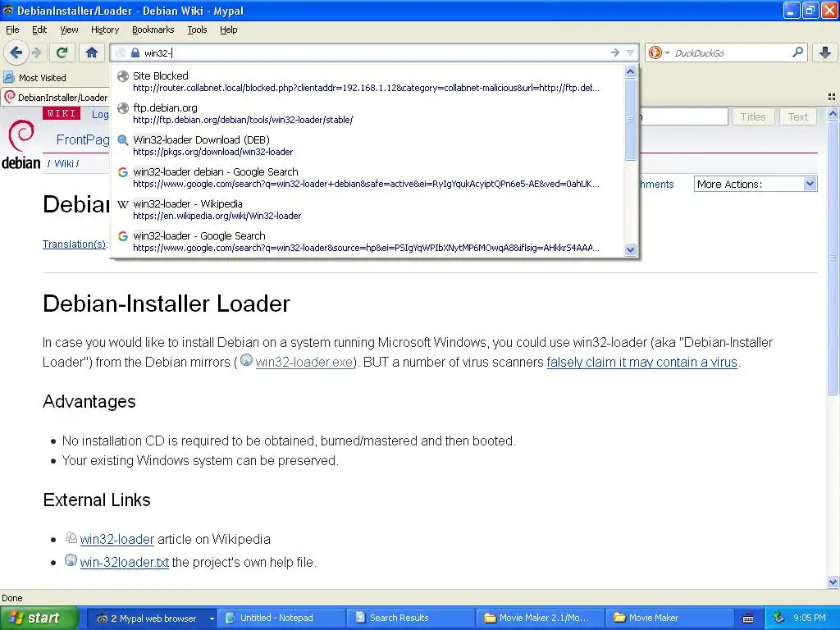Click the icon before win-32loader.txt link
This screenshot has height=630, width=840.
click(x=71, y=560)
